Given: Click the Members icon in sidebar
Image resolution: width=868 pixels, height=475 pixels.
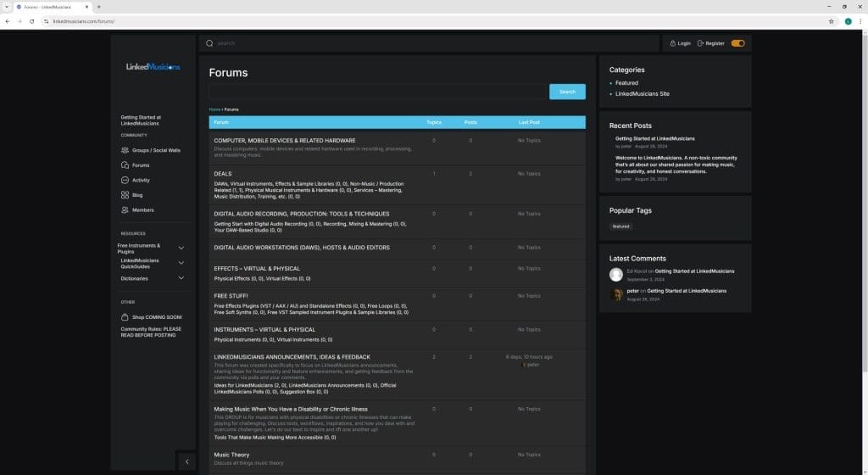Looking at the screenshot, I should (125, 210).
